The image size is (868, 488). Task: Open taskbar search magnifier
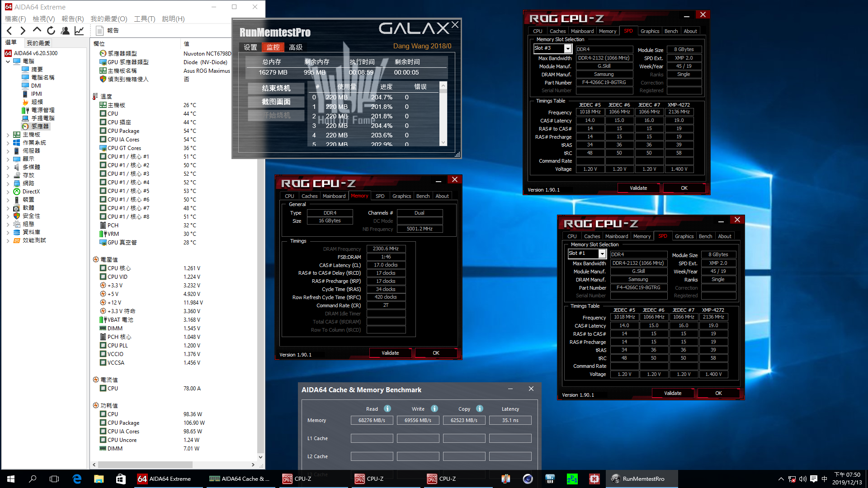coord(33,479)
